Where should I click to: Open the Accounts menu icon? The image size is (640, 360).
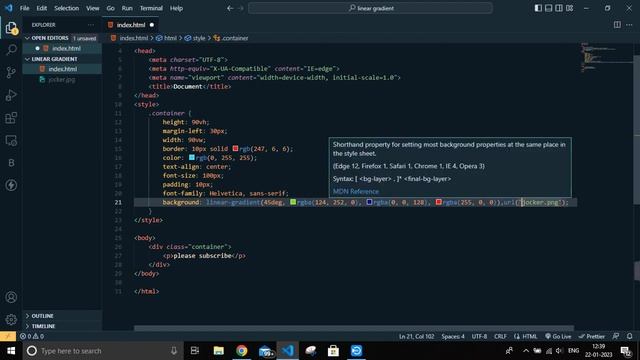coord(11,297)
